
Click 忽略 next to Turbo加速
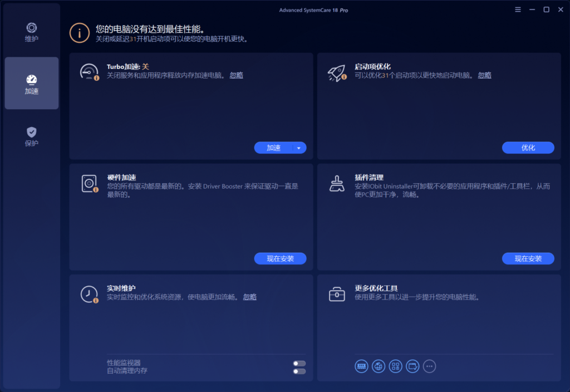(236, 75)
